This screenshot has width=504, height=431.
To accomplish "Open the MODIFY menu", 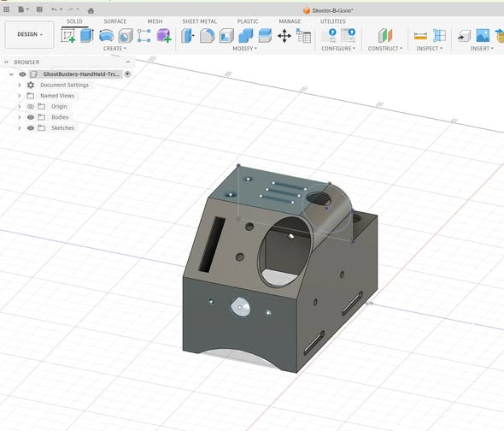I will click(244, 48).
